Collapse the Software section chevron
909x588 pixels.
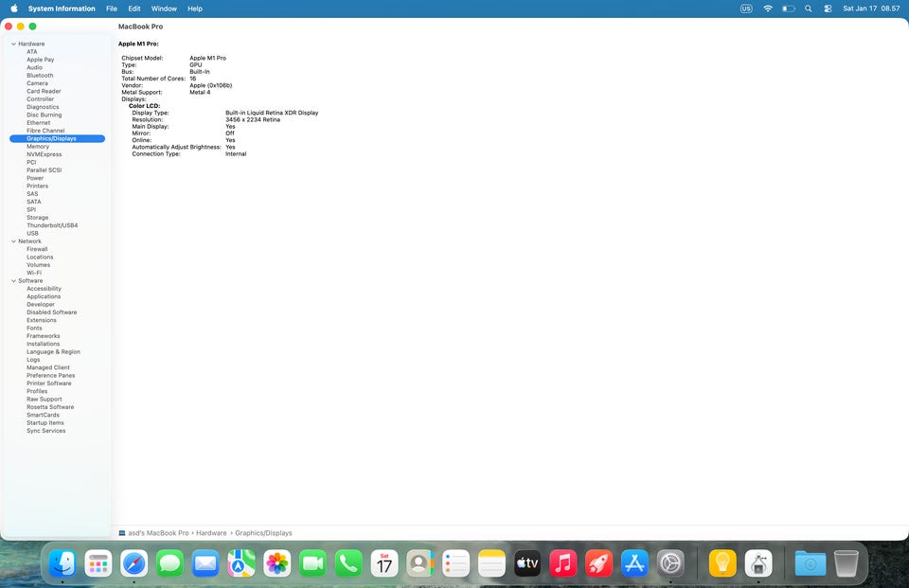point(13,280)
